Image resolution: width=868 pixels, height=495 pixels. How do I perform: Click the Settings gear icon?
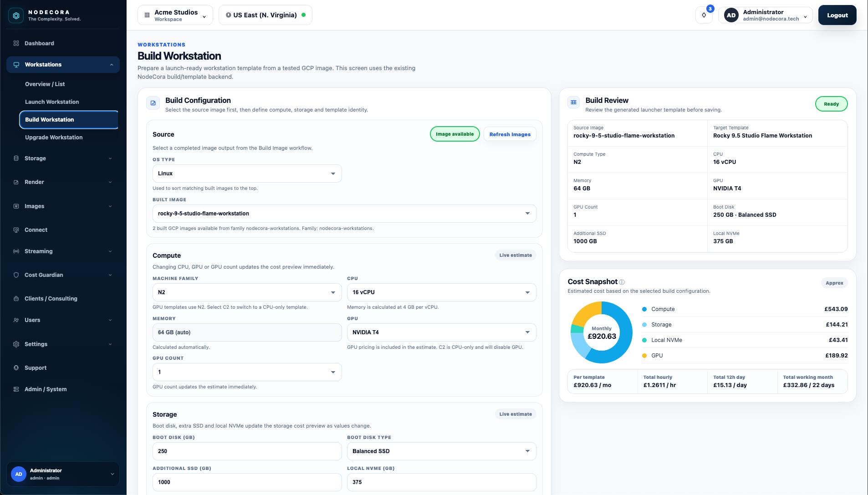pos(16,344)
